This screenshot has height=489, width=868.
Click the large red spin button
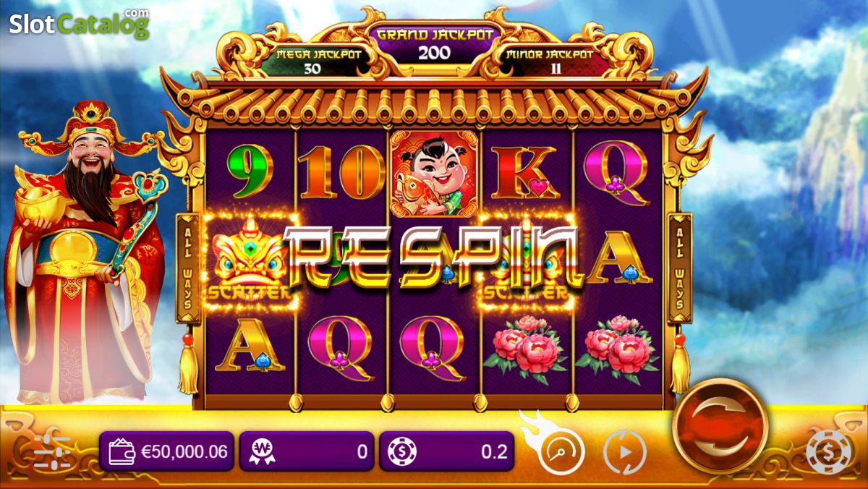click(720, 427)
